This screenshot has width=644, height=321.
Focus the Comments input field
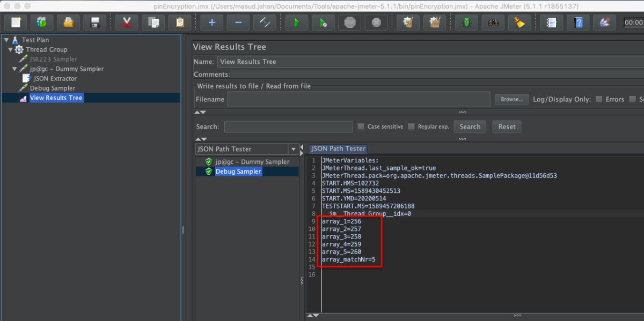point(437,74)
